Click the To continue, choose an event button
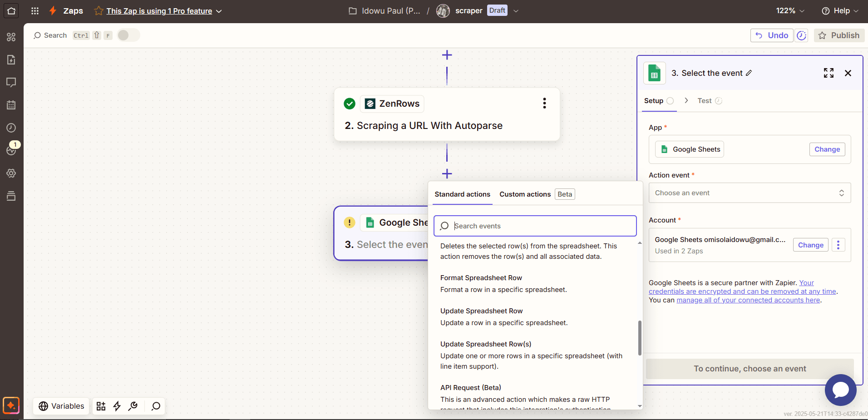 [x=750, y=369]
